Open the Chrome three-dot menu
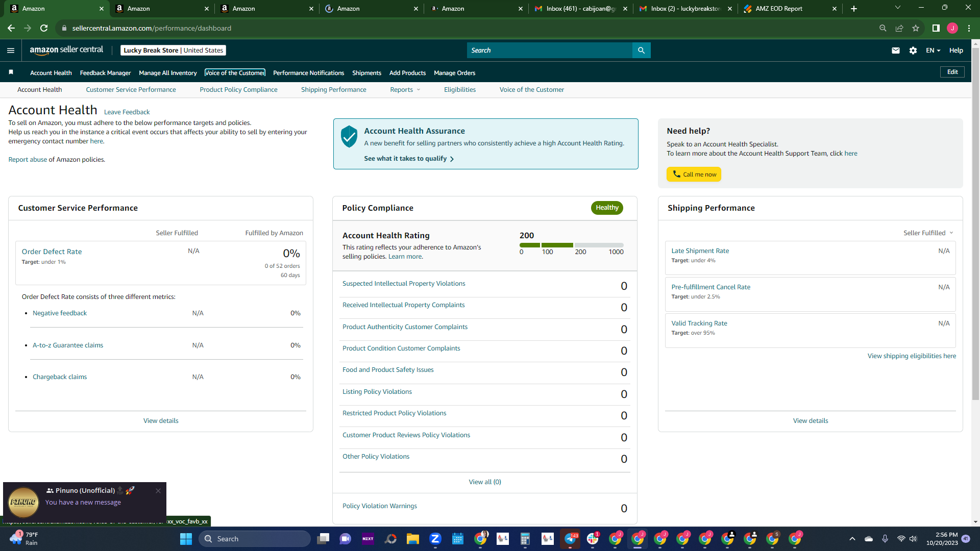The image size is (980, 551). click(969, 28)
